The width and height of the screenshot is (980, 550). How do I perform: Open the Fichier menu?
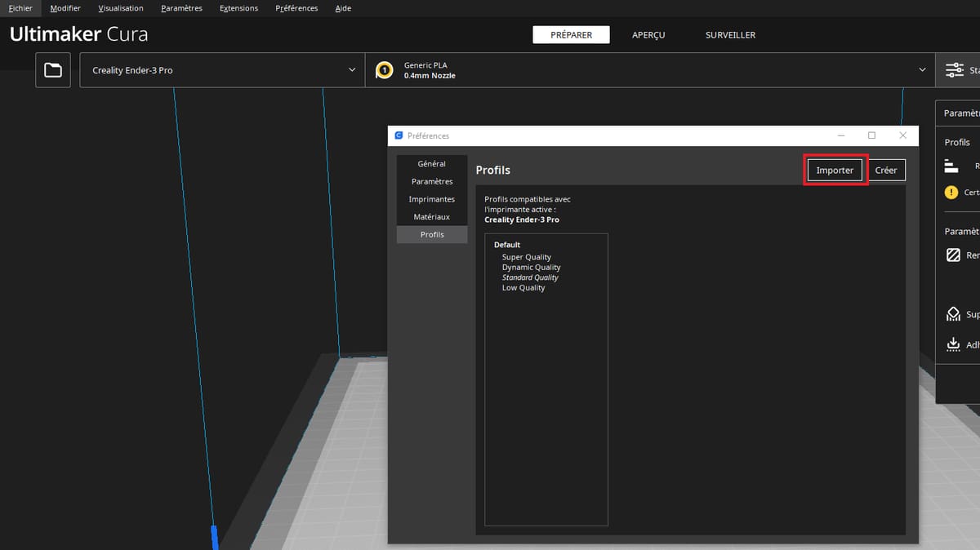(20, 8)
